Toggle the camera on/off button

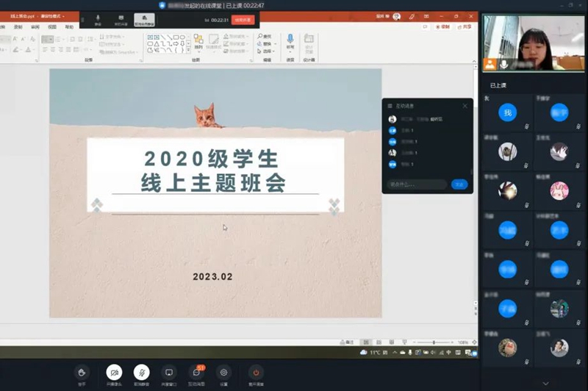coord(114,373)
